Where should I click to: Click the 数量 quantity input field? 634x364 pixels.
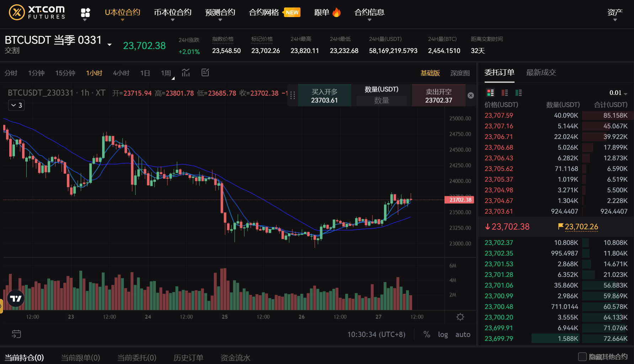pyautogui.click(x=382, y=101)
